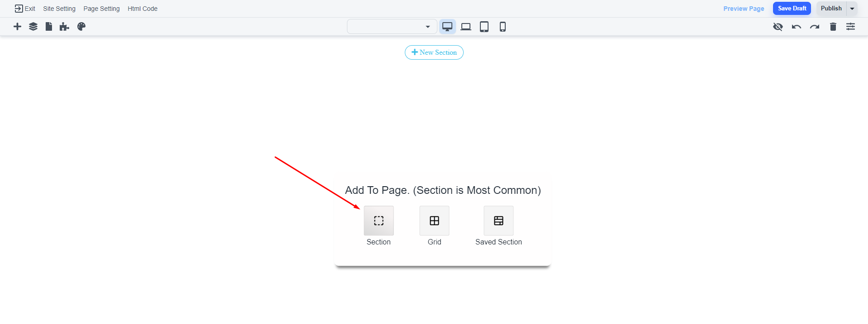Click the redo arrow icon

coord(815,27)
